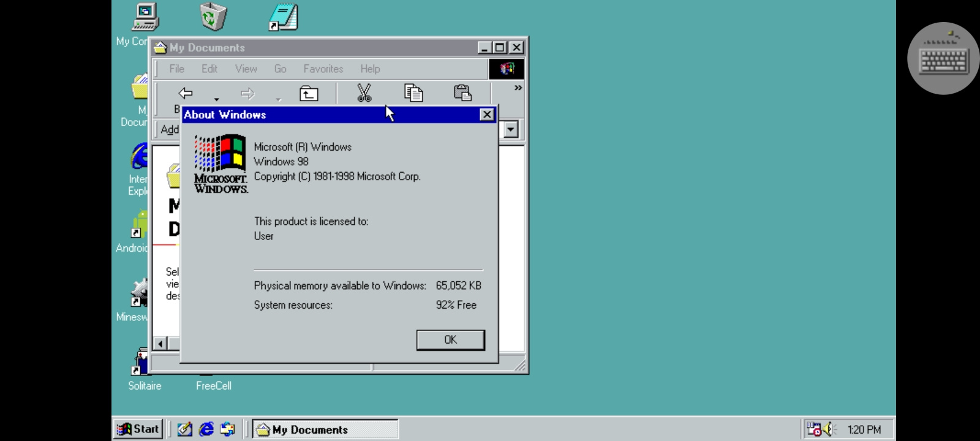Select the My Documents desktop folder icon
This screenshot has height=441, width=980.
point(140,86)
